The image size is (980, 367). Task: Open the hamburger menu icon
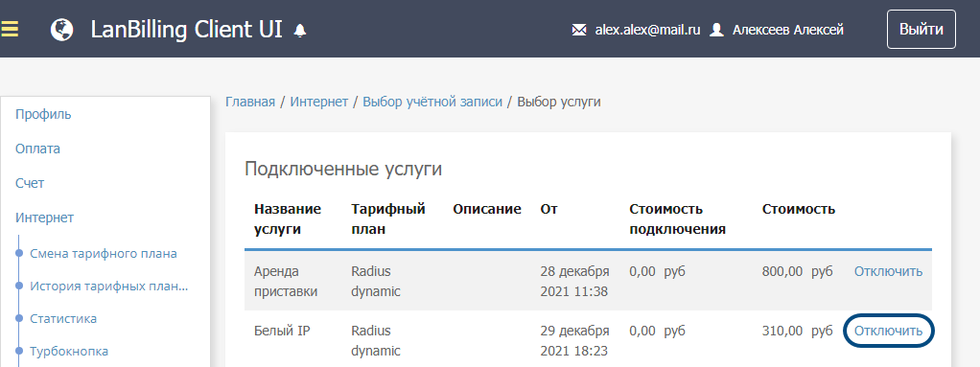pyautogui.click(x=10, y=29)
